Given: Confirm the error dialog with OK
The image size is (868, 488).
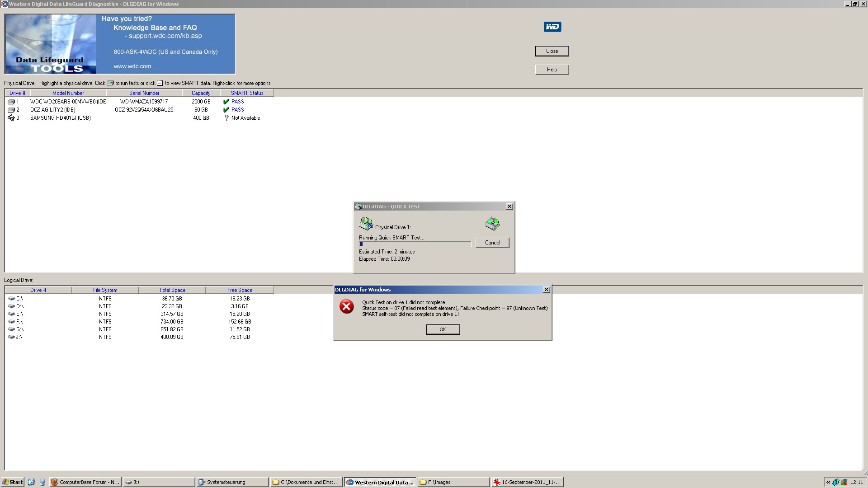Looking at the screenshot, I should [443, 329].
